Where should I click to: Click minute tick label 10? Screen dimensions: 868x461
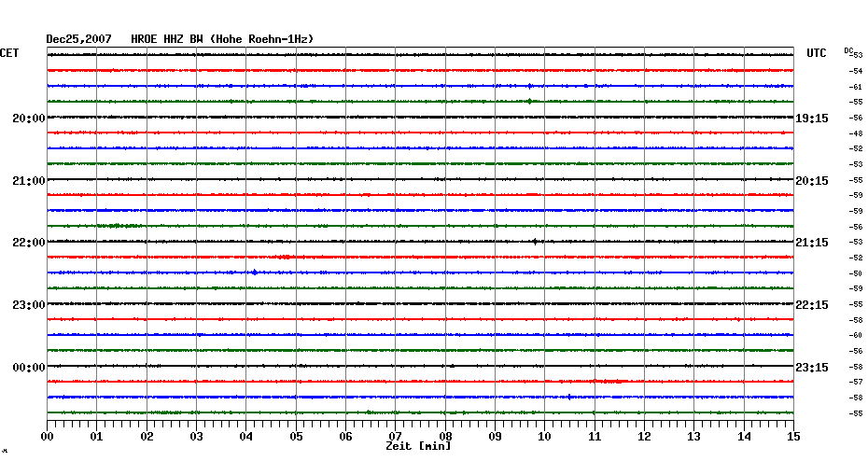545,437
